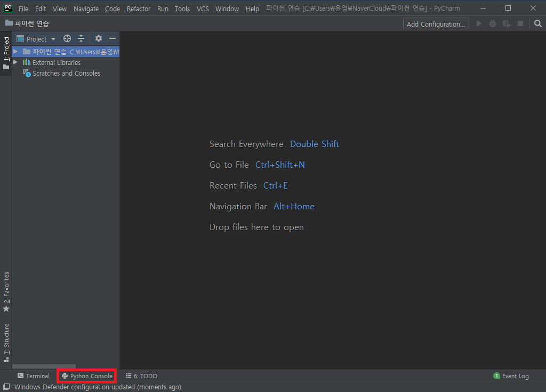This screenshot has height=392, width=546.
Task: Click the PyCharm logo icon in title bar
Action: coord(7,8)
